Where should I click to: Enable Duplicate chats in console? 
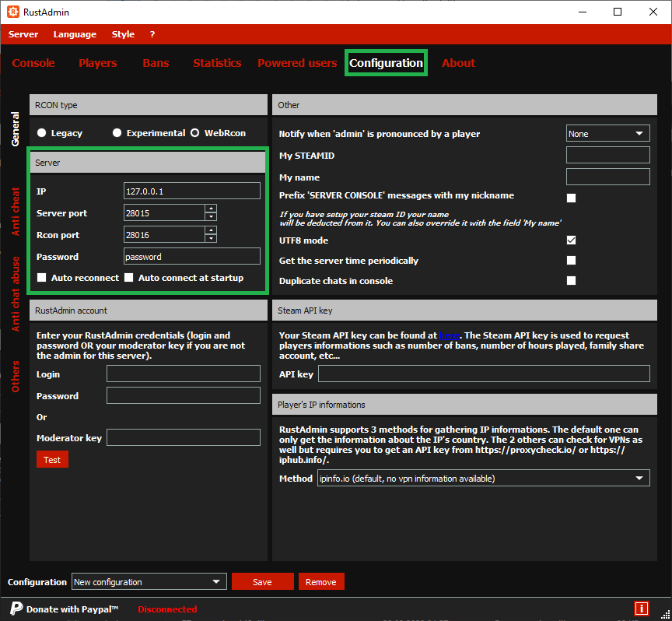[x=571, y=280]
